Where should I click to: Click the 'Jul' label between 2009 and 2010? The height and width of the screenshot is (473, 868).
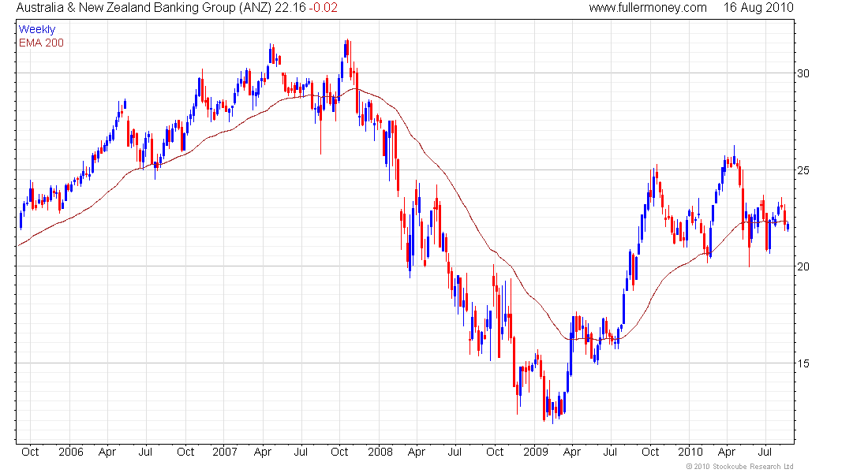[x=610, y=452]
